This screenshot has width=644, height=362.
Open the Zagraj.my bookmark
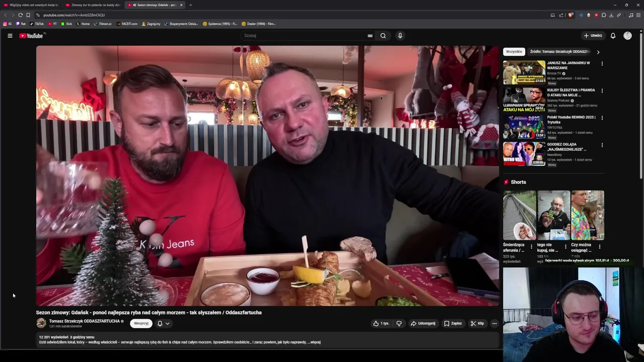tap(151, 24)
